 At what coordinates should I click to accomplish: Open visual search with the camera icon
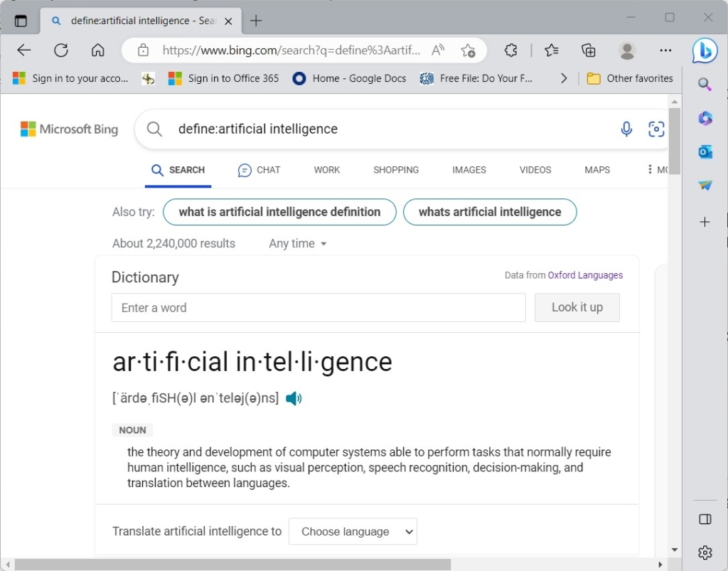point(655,129)
